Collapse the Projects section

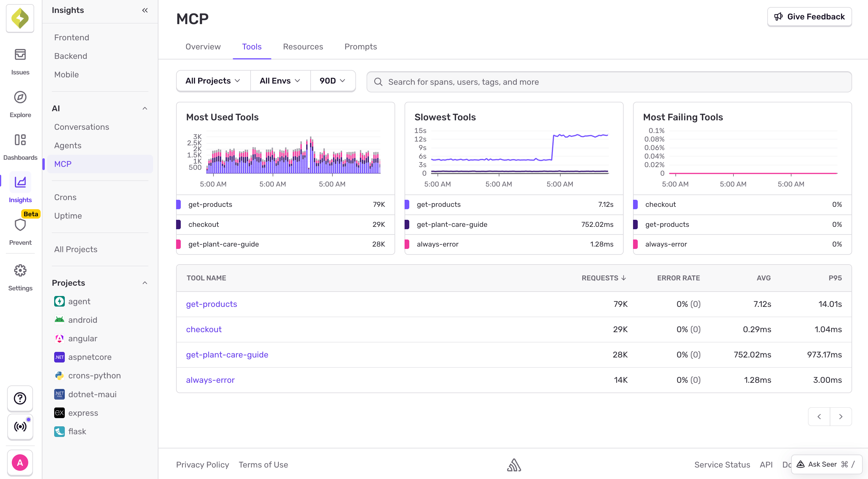145,283
